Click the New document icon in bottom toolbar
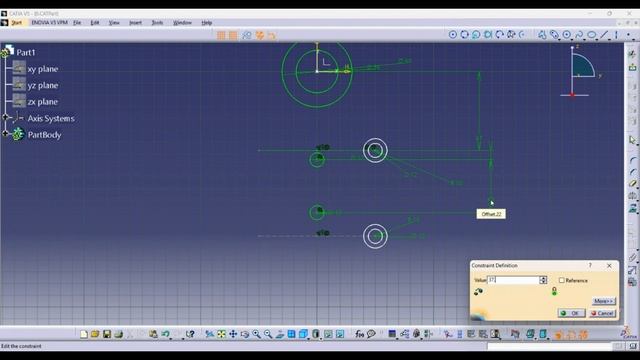The image size is (640, 360). (x=84, y=334)
